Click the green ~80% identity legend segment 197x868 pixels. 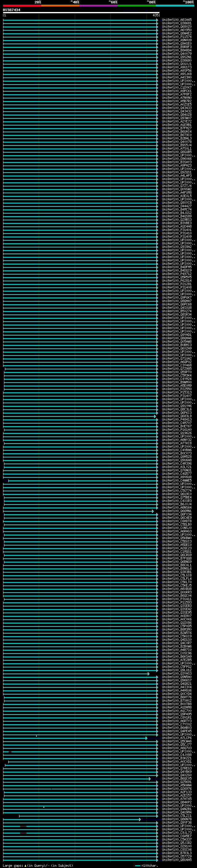(137, 6)
